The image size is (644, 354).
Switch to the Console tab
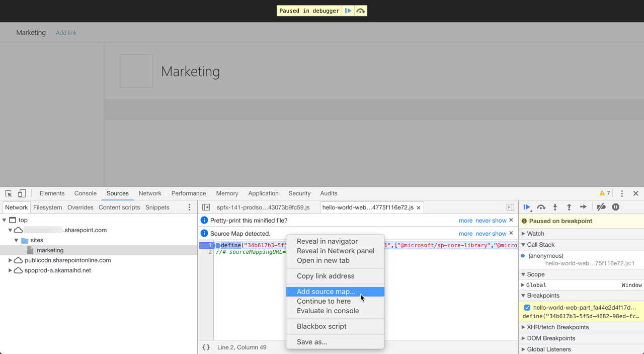click(x=86, y=193)
